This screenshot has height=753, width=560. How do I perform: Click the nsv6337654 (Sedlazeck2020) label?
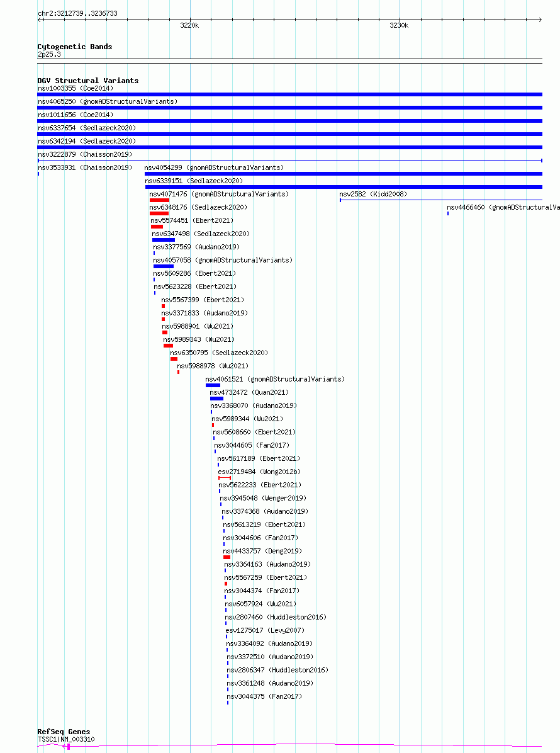pyautogui.click(x=87, y=128)
